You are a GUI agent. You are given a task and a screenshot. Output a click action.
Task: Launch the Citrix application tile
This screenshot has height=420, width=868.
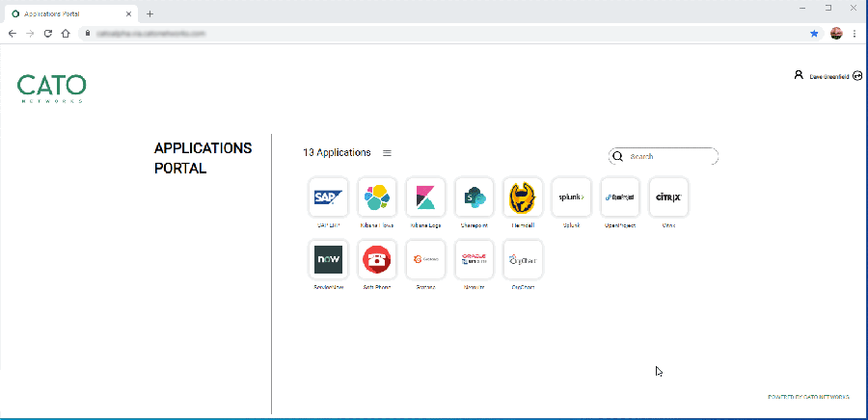[x=668, y=197]
